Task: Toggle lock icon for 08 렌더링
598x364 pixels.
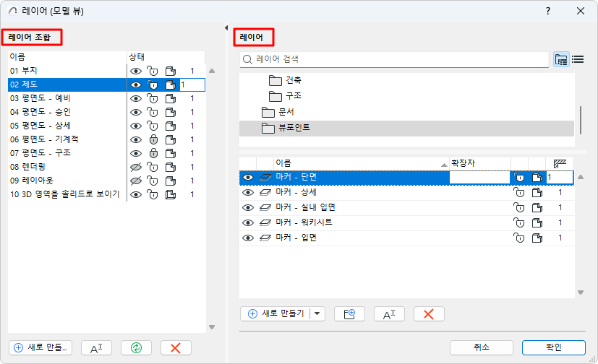Action: (x=152, y=167)
